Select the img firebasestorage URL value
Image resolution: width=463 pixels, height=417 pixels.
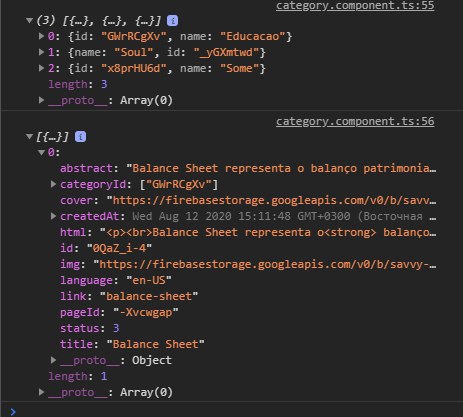265,264
